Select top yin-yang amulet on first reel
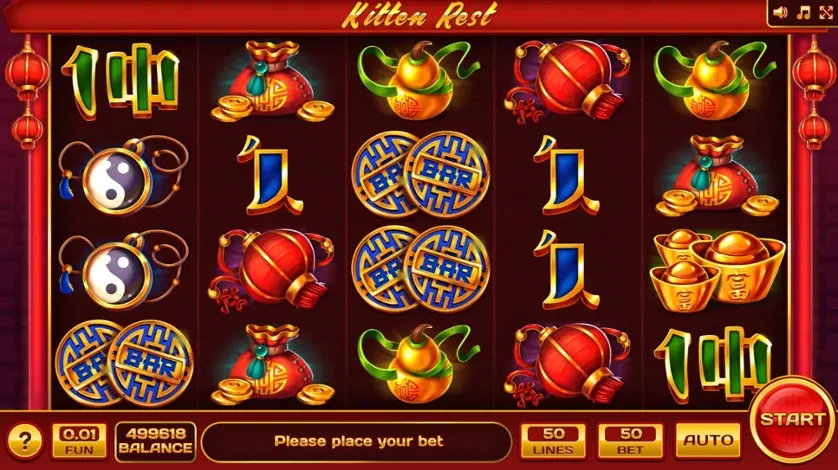 point(123,175)
